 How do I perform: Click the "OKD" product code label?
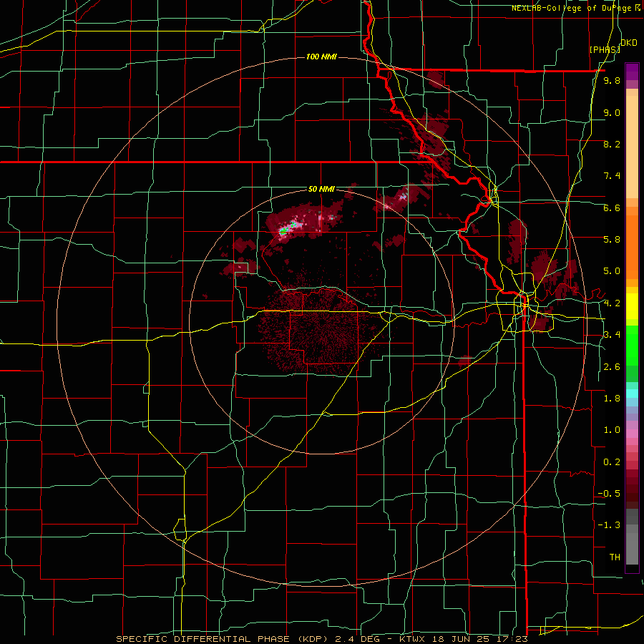coord(629,42)
